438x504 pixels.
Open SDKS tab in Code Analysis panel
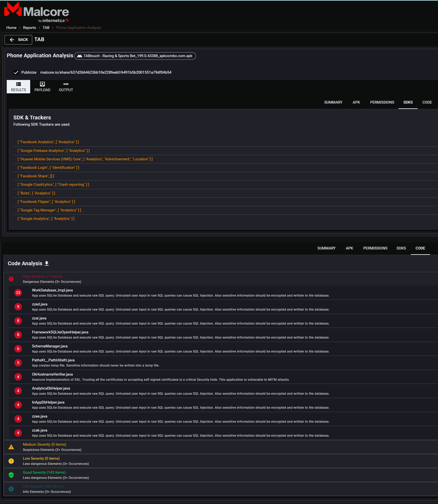(x=401, y=248)
